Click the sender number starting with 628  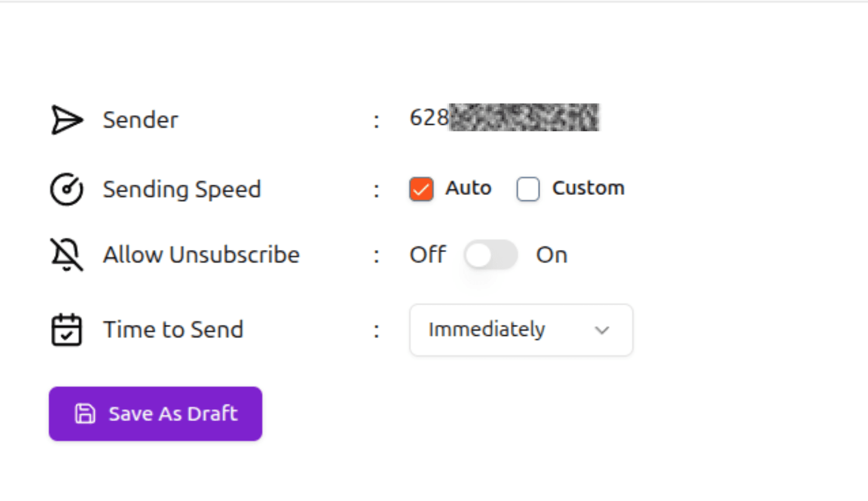(x=504, y=117)
